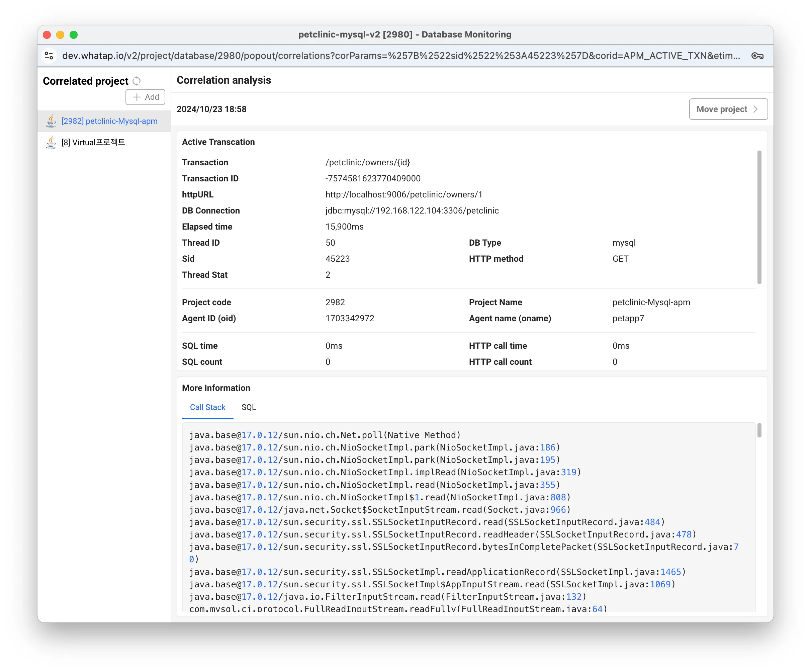This screenshot has width=811, height=672.
Task: Click the FilterInputStream.read stack line
Action: pyautogui.click(x=388, y=597)
